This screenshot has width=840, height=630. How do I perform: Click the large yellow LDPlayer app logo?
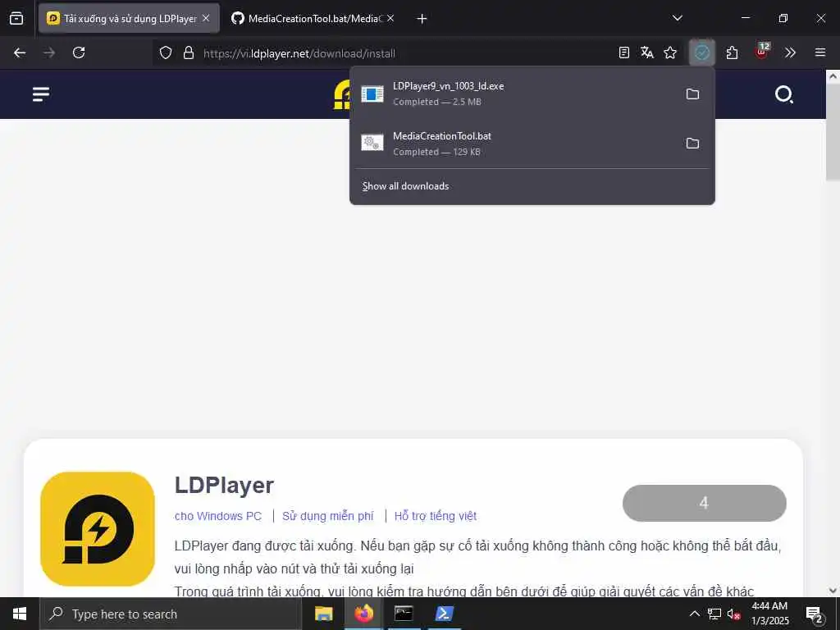98,529
